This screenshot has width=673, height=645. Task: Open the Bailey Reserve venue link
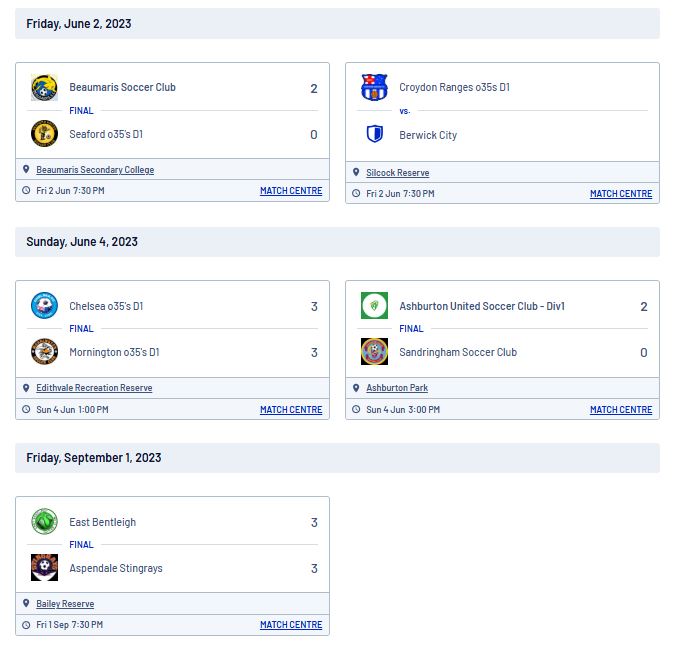[65, 603]
